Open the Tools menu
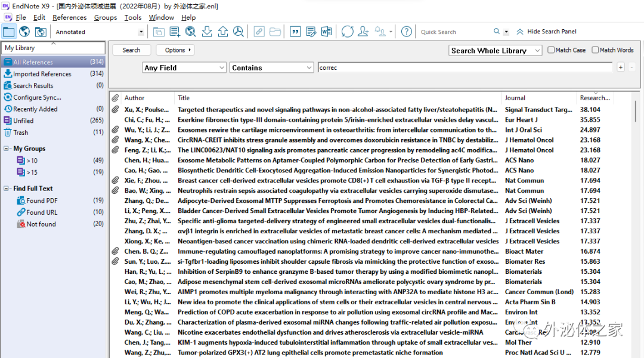This screenshot has width=644, height=358. click(132, 17)
